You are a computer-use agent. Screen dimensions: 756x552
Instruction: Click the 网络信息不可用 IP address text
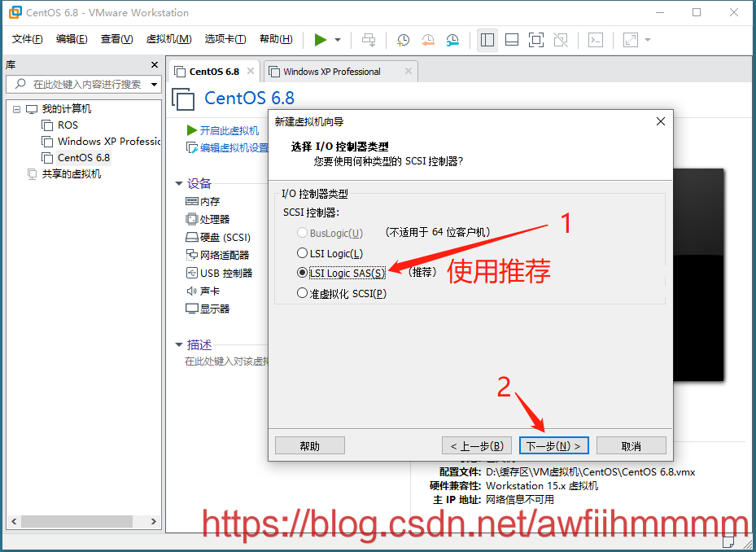pyautogui.click(x=520, y=499)
